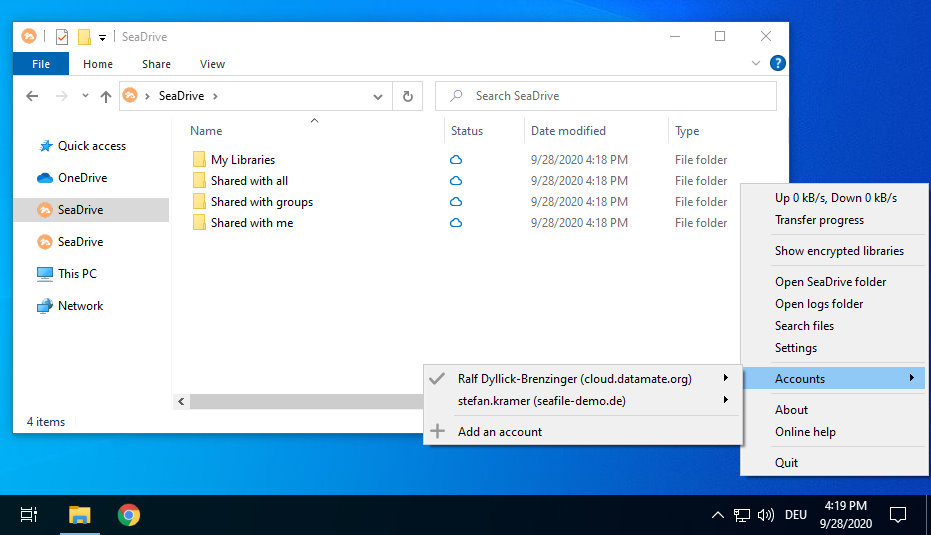Expand the address bar history dropdown
931x535 pixels.
[x=378, y=97]
